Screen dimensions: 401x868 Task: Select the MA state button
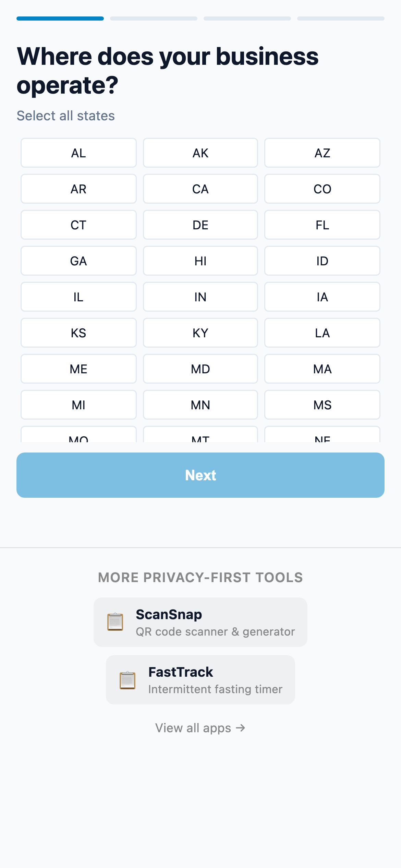(322, 369)
